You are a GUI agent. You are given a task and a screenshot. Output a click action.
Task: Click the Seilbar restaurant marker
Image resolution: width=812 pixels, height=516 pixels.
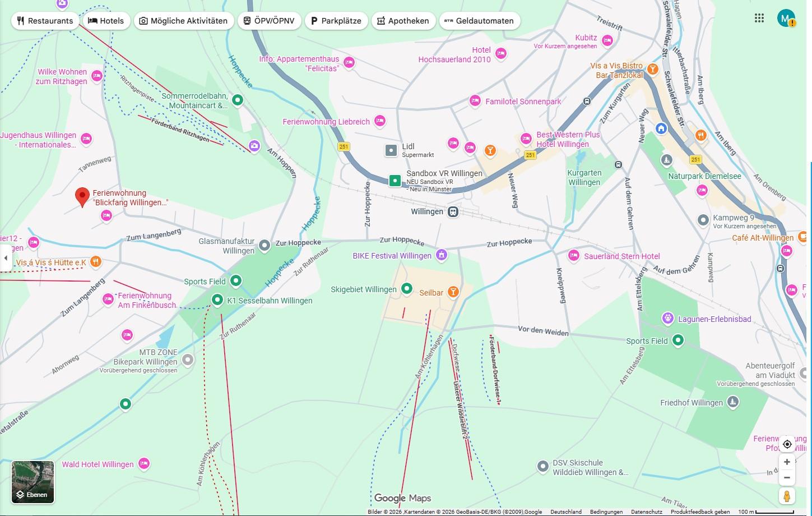[453, 292]
